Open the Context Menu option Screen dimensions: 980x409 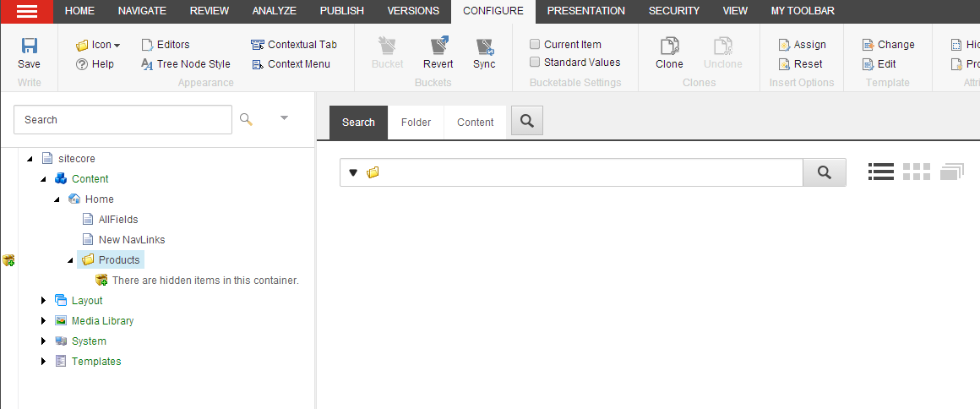pos(291,63)
